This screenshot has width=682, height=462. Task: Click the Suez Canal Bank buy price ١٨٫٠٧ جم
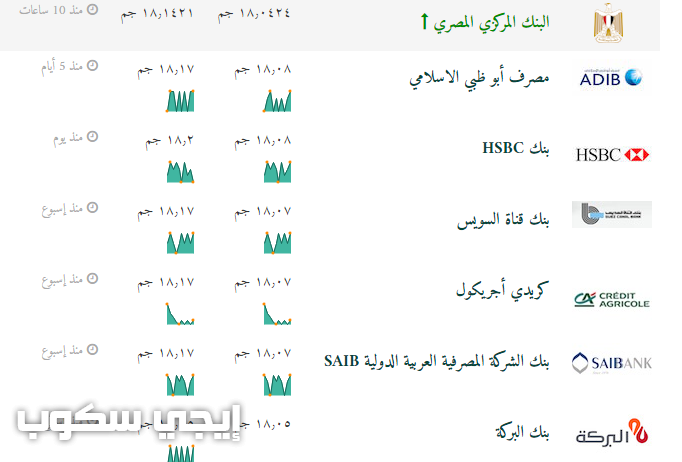point(263,211)
